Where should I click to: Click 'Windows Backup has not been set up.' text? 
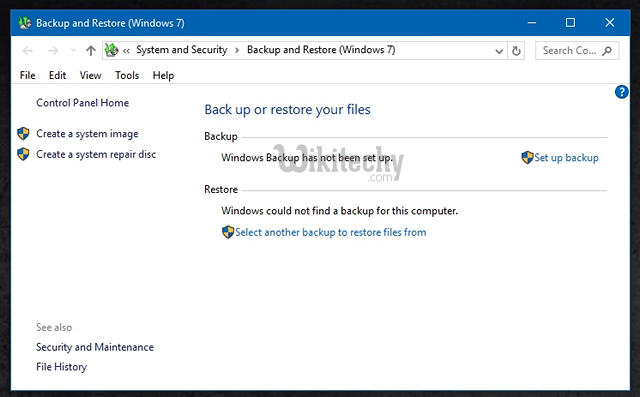tap(307, 157)
